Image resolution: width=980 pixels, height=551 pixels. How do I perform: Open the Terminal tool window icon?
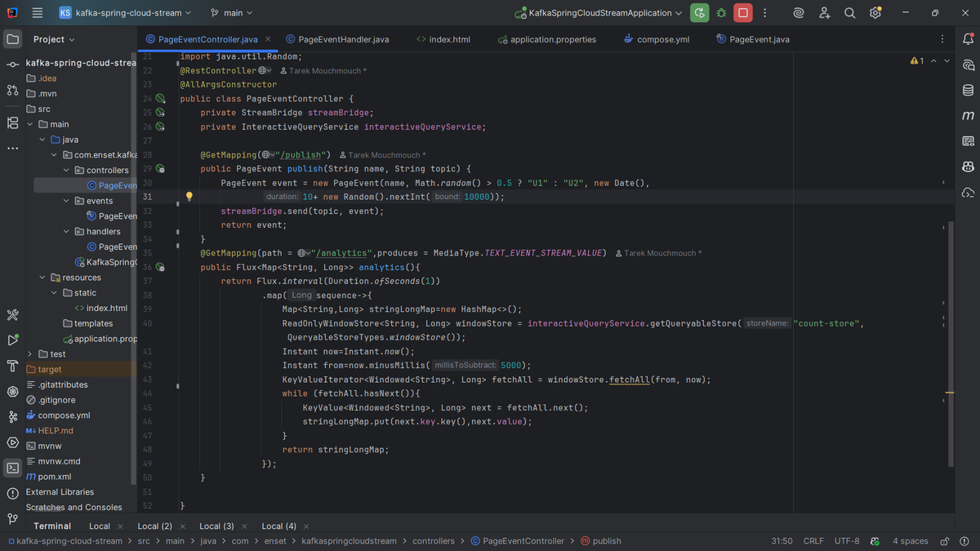12,468
